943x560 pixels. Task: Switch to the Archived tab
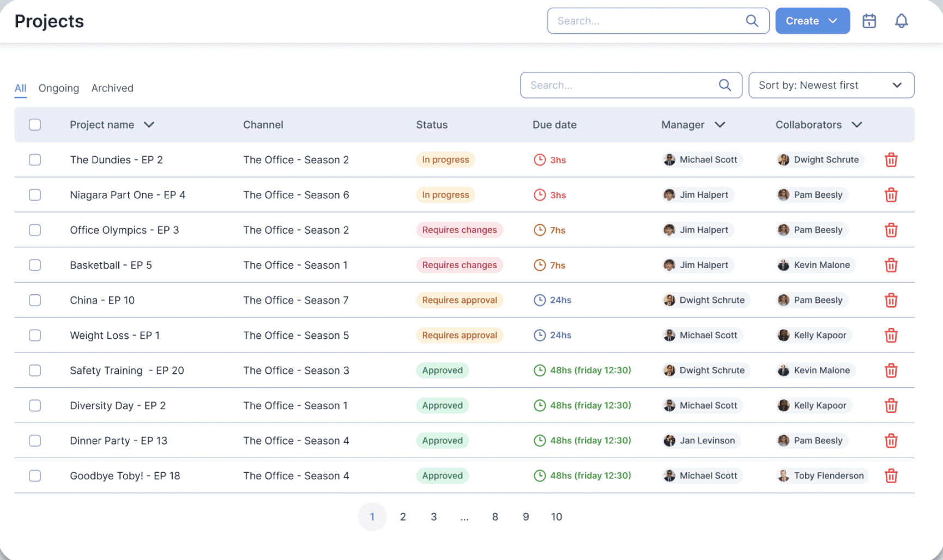(x=112, y=88)
